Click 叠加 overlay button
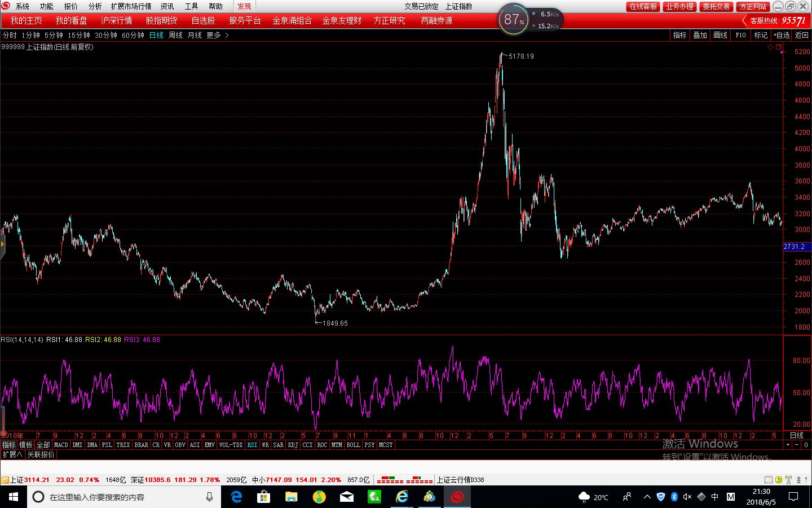Screen dimensions: 812x508 click(x=700, y=35)
